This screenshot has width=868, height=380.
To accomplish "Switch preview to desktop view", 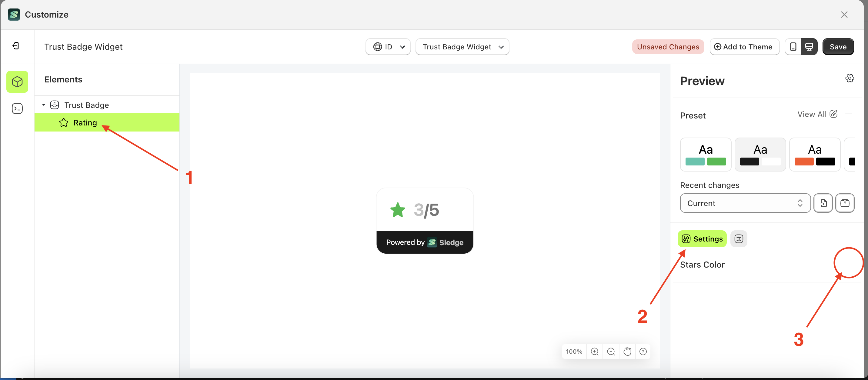I will 810,46.
